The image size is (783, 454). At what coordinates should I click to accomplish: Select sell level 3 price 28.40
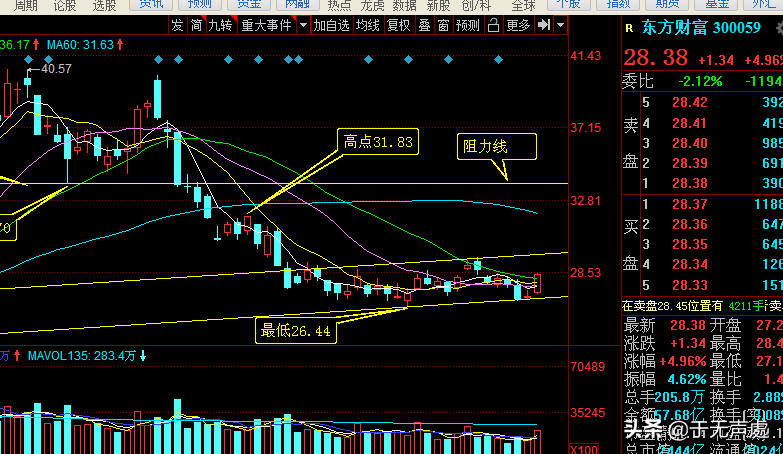(x=690, y=143)
